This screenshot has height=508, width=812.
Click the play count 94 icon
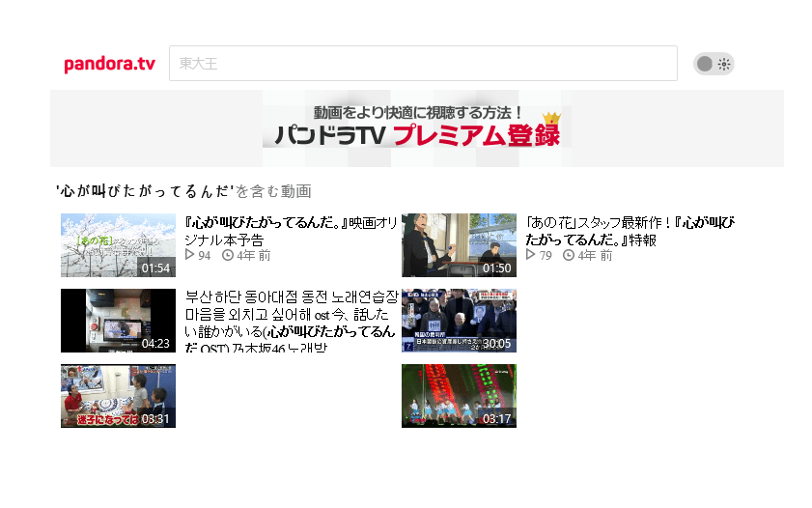(189, 255)
